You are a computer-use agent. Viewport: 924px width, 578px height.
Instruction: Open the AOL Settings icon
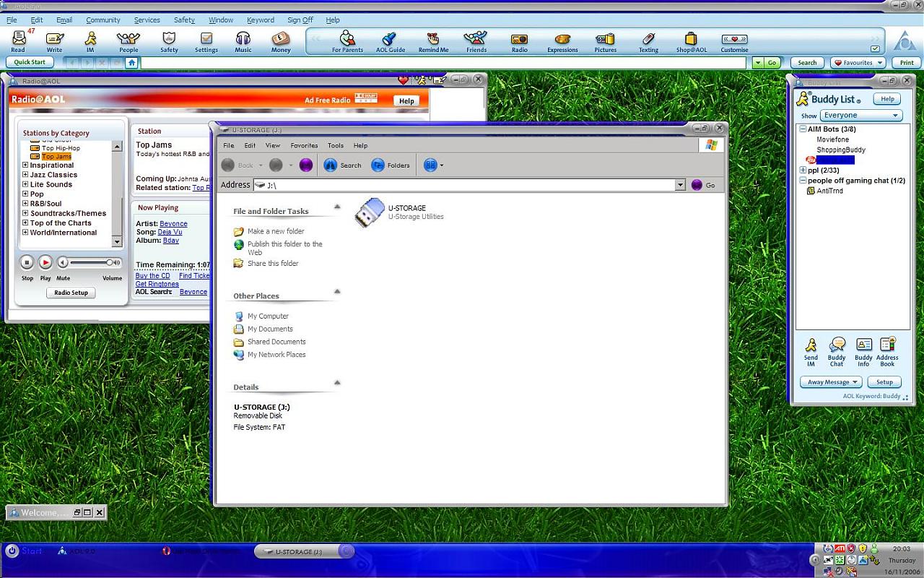click(206, 41)
